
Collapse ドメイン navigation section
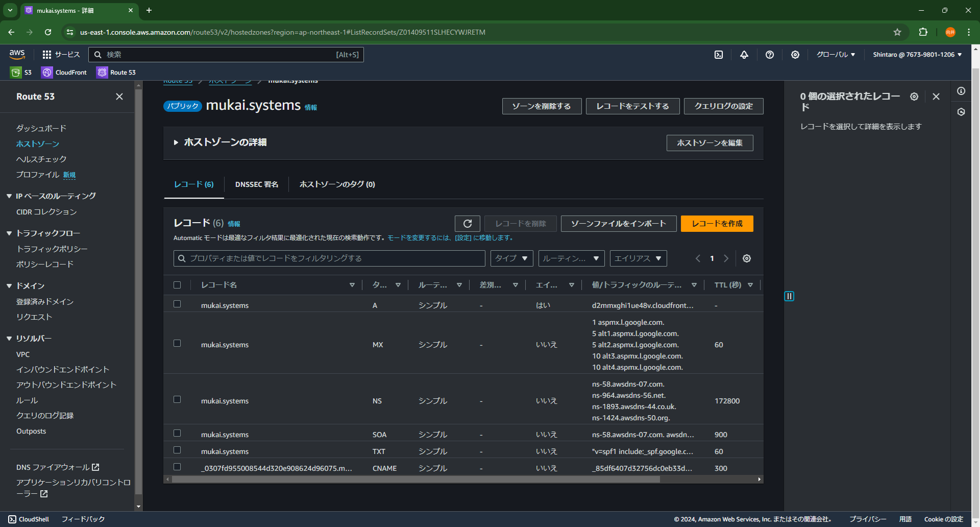(9, 286)
